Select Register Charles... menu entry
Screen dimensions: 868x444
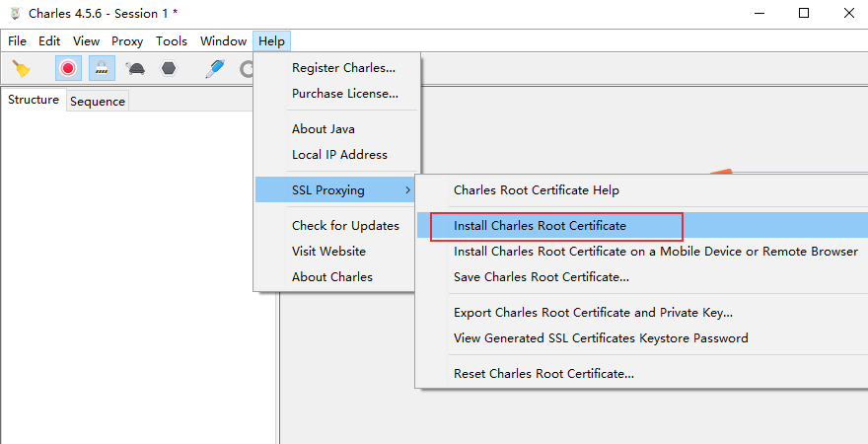pos(344,68)
